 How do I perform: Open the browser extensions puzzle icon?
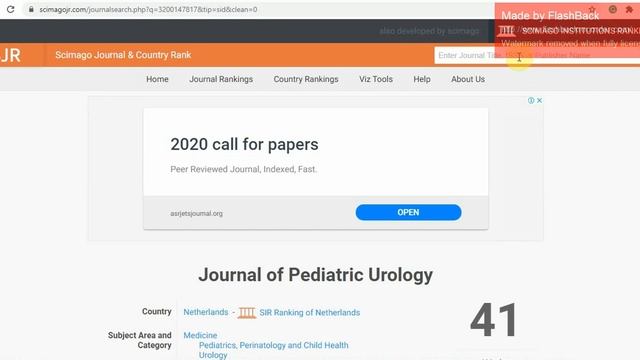point(629,9)
